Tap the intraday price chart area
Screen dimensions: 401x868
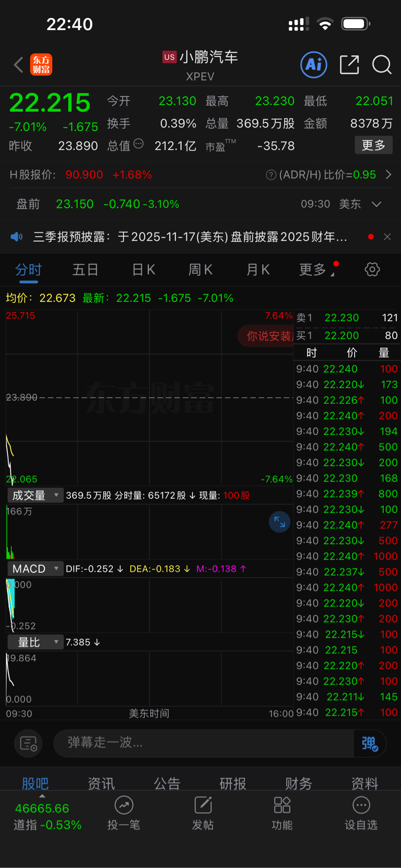coord(149,398)
